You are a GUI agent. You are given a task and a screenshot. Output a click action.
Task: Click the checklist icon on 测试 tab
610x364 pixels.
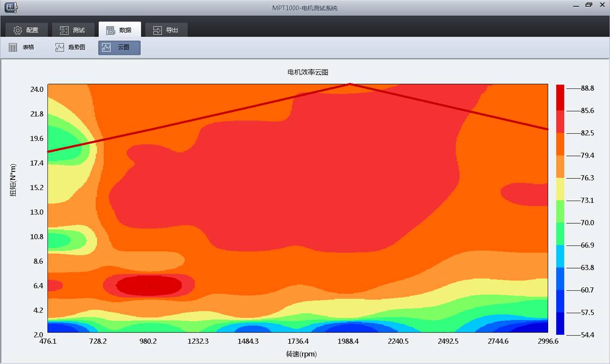pos(64,30)
